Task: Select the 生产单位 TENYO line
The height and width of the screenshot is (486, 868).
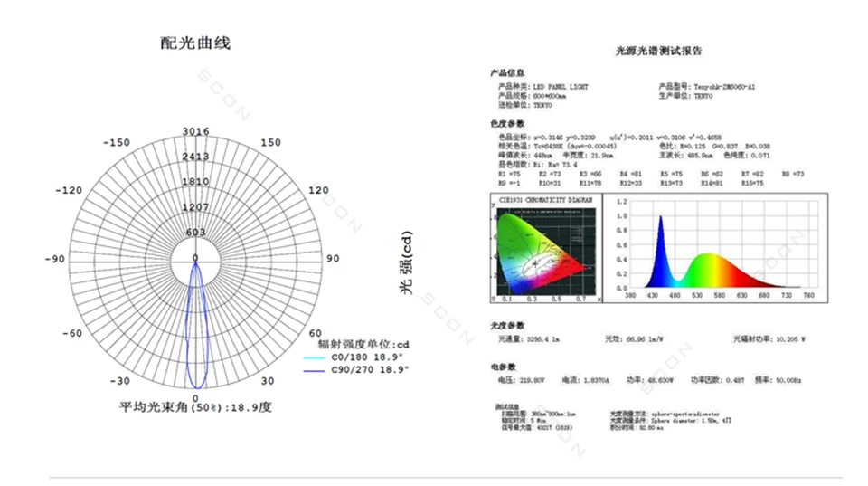Action: click(685, 96)
